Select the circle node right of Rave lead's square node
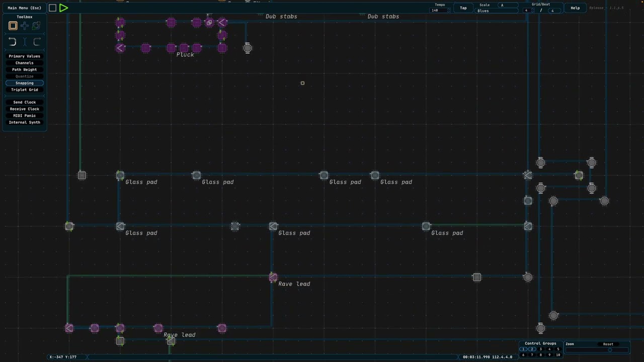The width and height of the screenshot is (644, 362). point(528,277)
